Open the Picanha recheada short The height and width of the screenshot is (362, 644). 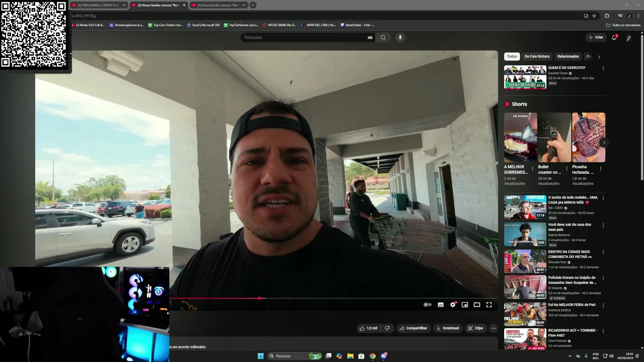589,137
